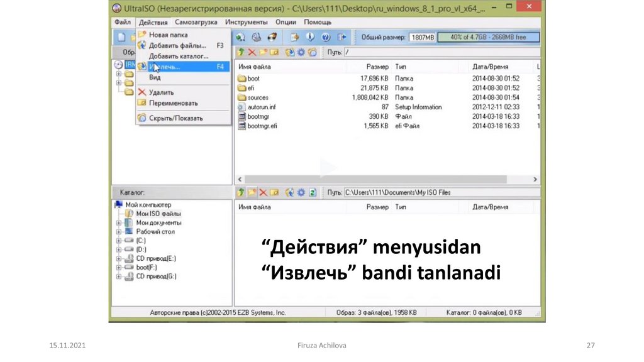
Task: Click the local Путь field with My ISO Files
Action: pyautogui.click(x=442, y=192)
